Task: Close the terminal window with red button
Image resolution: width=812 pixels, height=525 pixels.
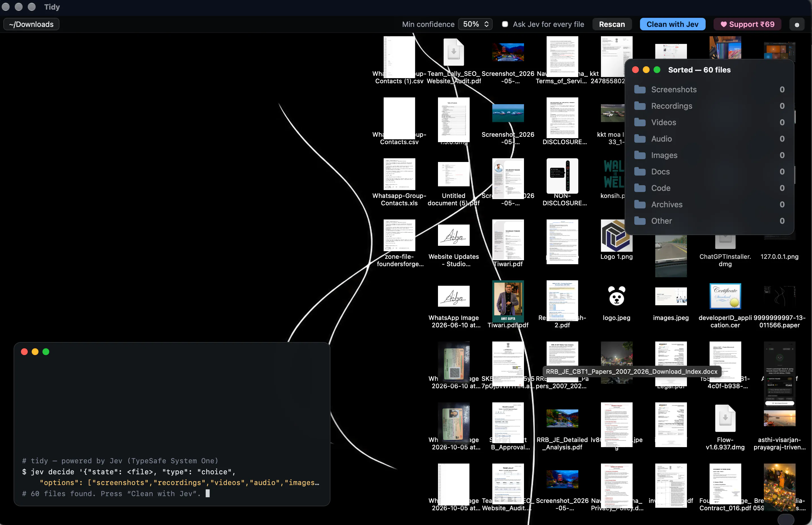Action: click(24, 352)
